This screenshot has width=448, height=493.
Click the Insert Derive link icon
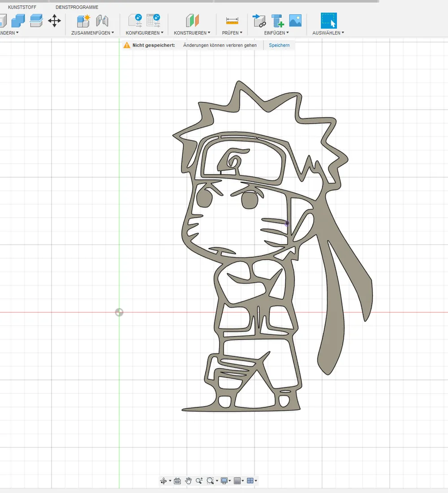click(259, 21)
